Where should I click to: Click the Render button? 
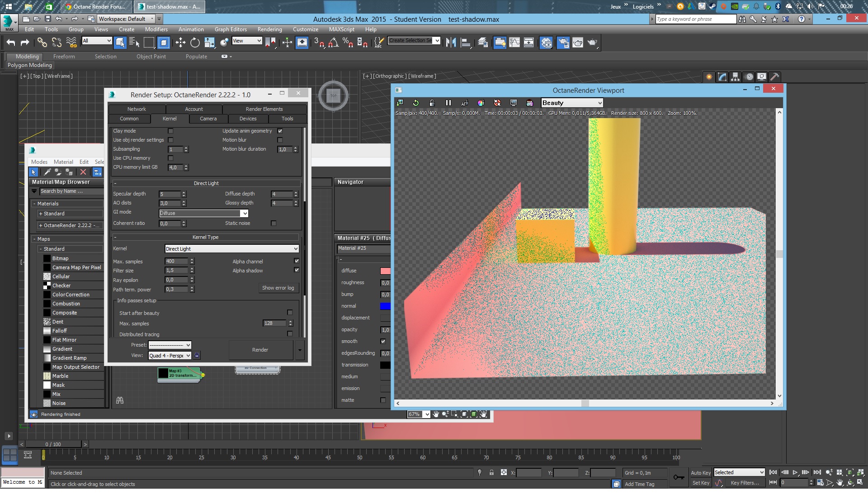[x=260, y=350]
